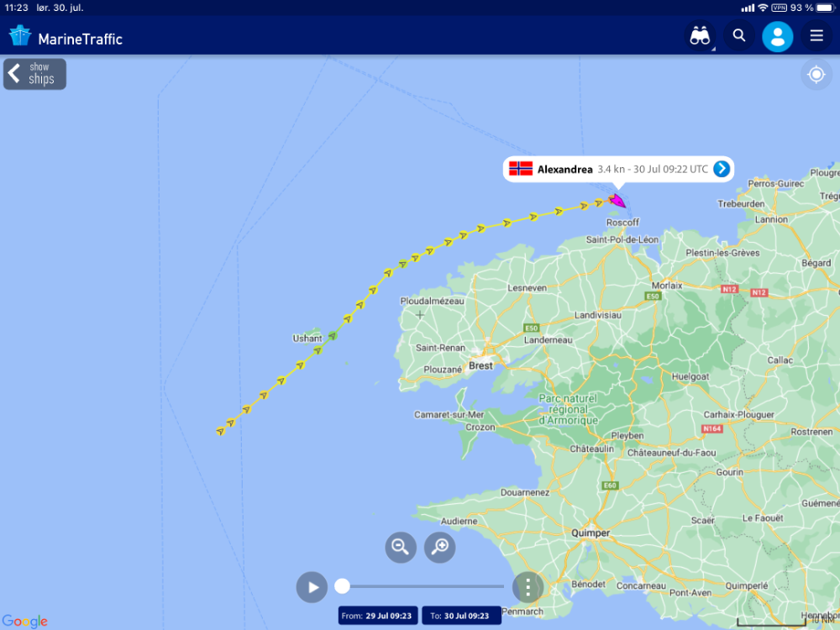Click the clock showing 11:23

[x=16, y=8]
